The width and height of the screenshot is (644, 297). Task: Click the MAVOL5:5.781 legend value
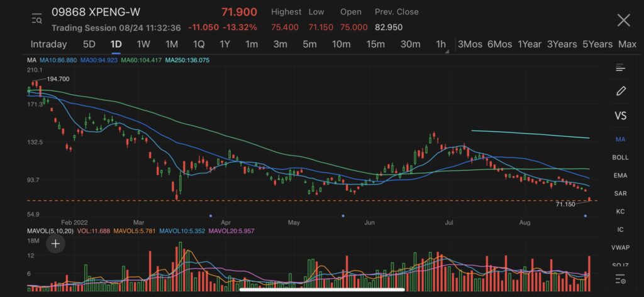click(135, 231)
